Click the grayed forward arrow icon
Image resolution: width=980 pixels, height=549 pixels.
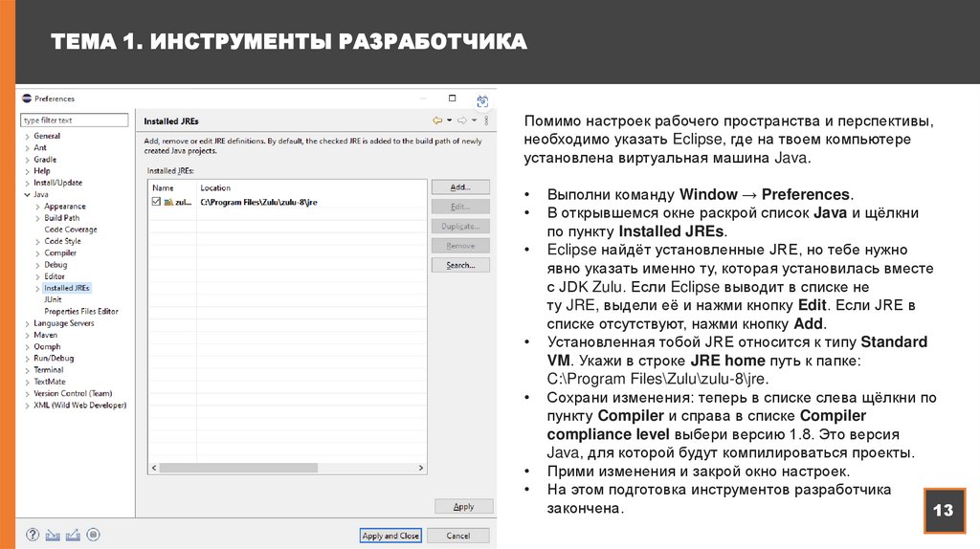[x=461, y=121]
